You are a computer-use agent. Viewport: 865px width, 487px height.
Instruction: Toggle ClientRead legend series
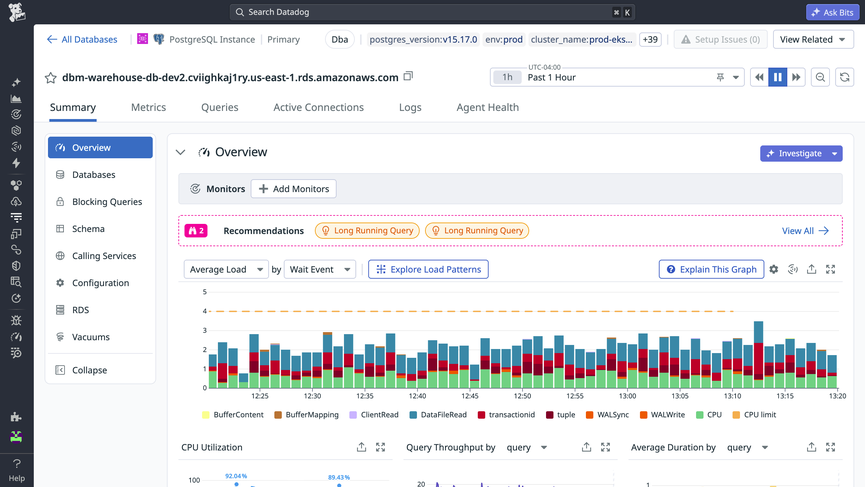click(373, 415)
